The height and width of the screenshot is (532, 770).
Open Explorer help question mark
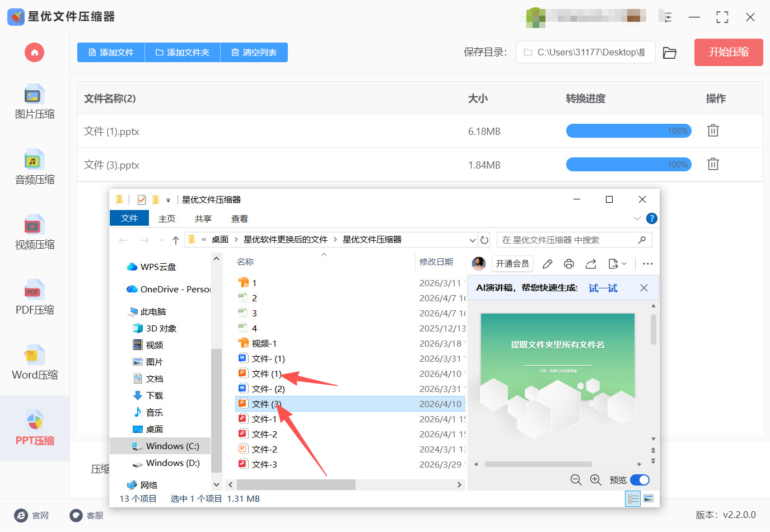652,218
